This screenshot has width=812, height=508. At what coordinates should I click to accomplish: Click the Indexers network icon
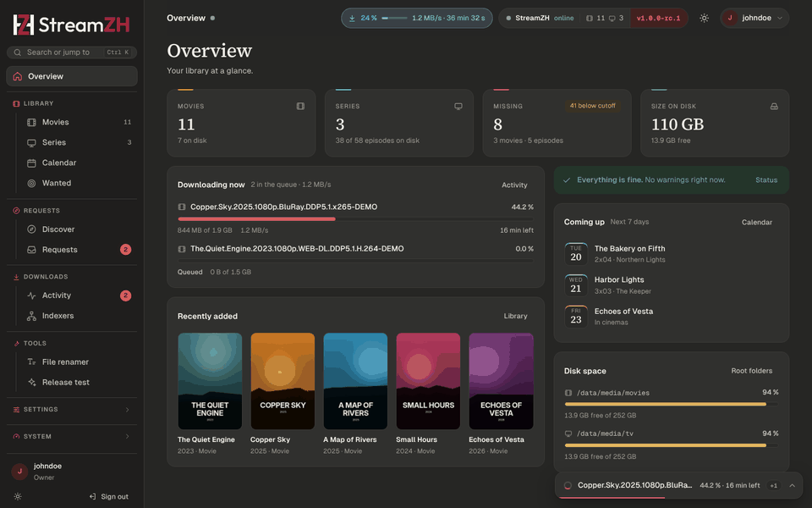(x=31, y=316)
